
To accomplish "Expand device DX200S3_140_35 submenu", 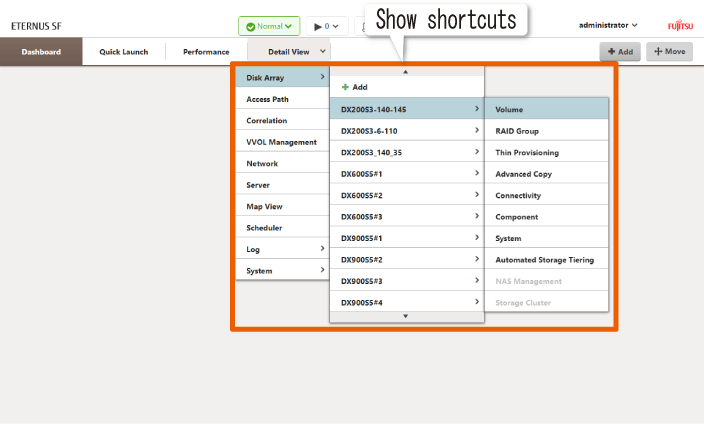I will [407, 152].
